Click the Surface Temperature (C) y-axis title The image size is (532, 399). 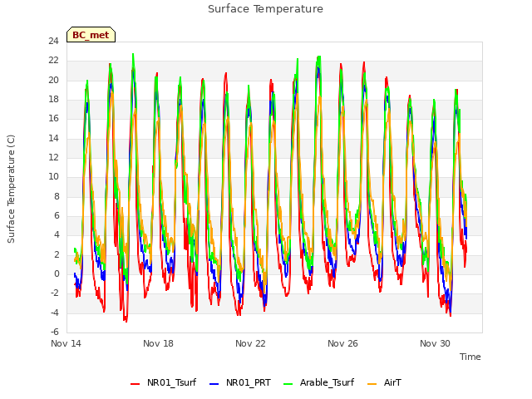[11, 189]
